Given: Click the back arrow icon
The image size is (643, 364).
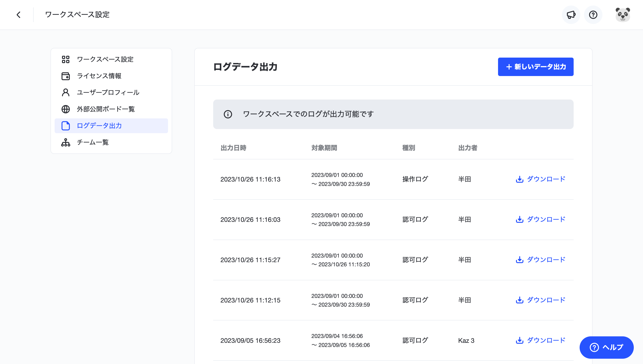Looking at the screenshot, I should tap(18, 15).
